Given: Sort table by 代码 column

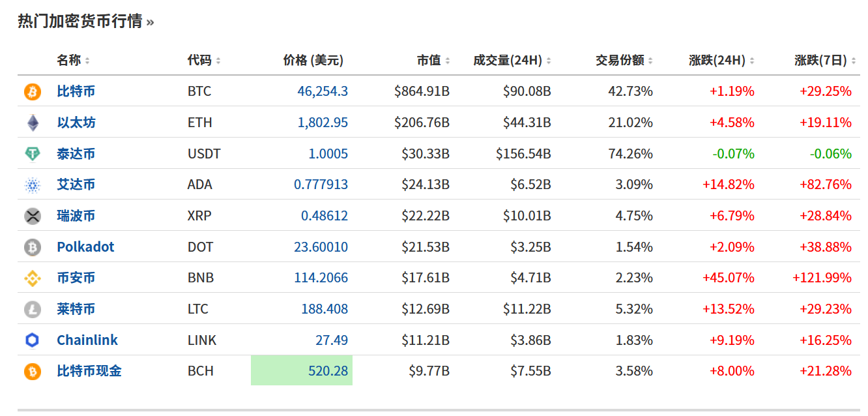Looking at the screenshot, I should tap(204, 60).
